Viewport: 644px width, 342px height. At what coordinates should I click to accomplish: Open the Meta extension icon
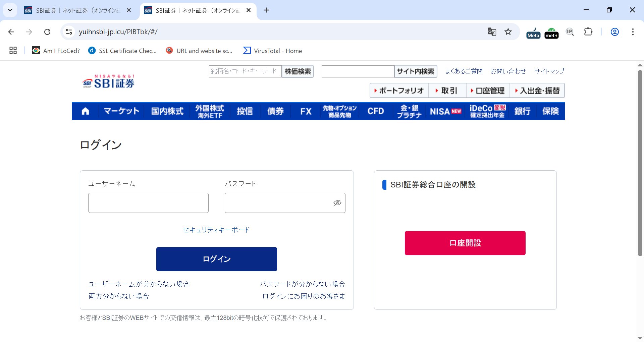pos(533,33)
